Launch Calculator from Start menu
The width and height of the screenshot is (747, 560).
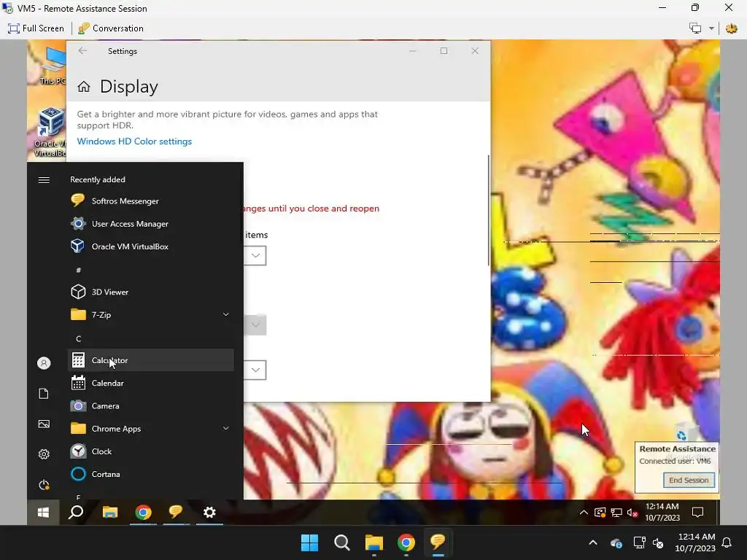point(150,360)
